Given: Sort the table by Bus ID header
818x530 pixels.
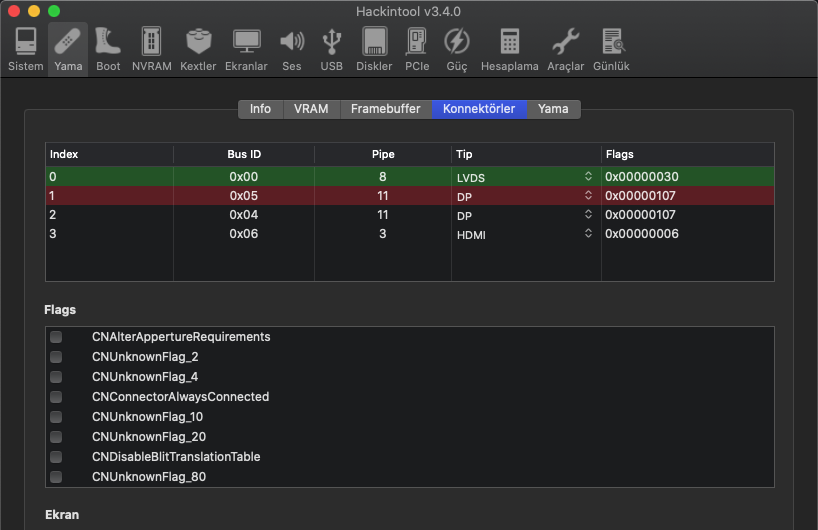Looking at the screenshot, I should pos(244,154).
